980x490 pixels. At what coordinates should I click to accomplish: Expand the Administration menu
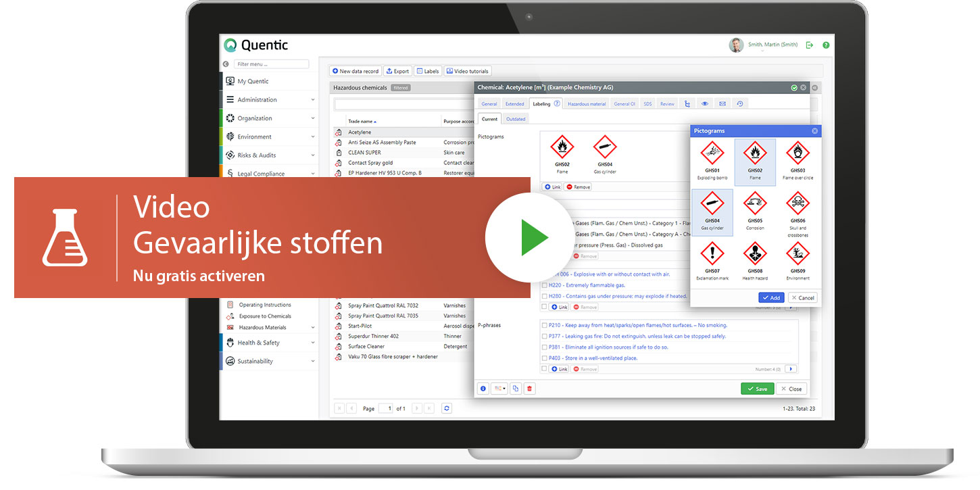click(268, 99)
